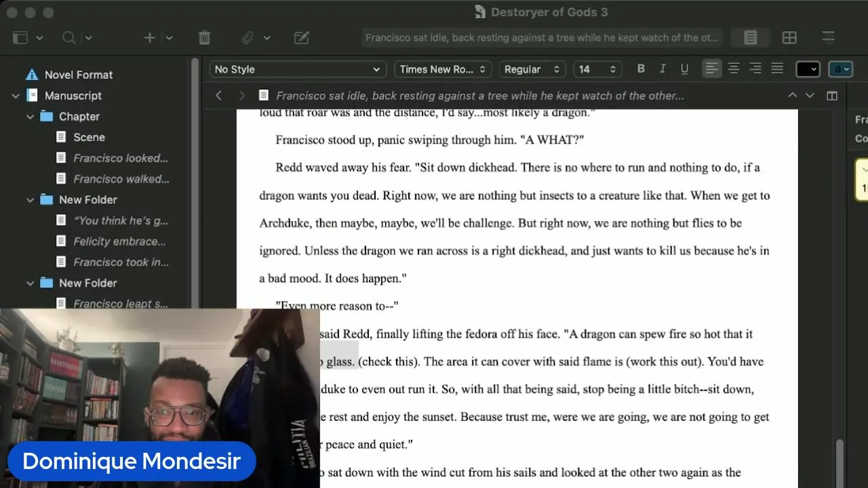Click the paperclip attachment icon
Screen dimensions: 868x488
pos(248,38)
